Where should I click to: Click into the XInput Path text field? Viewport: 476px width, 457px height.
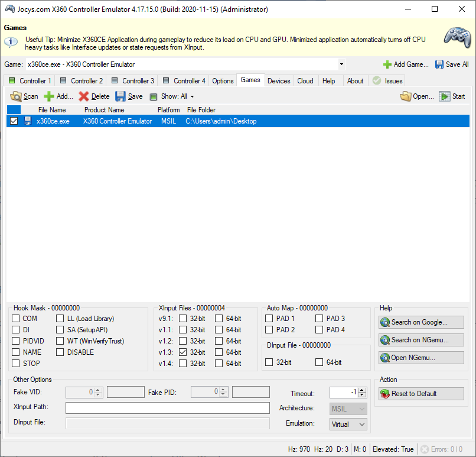tap(167, 408)
